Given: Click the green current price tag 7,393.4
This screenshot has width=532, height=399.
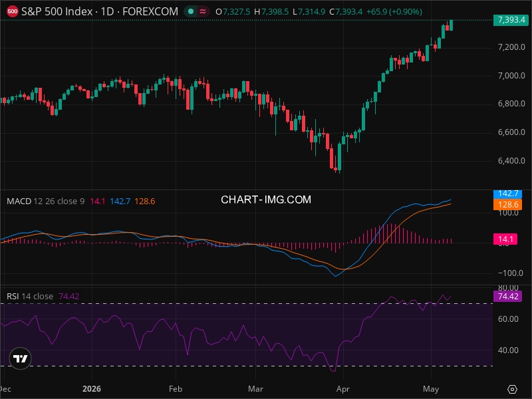Looking at the screenshot, I should pyautogui.click(x=511, y=20).
